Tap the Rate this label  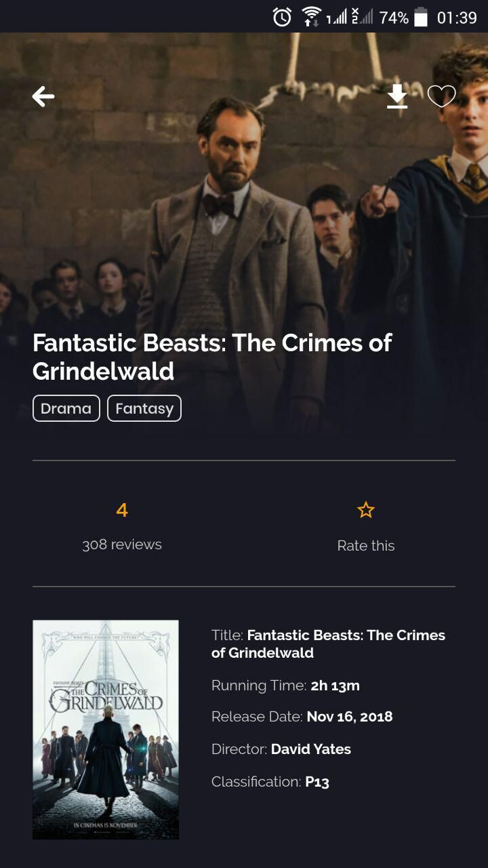click(x=366, y=545)
